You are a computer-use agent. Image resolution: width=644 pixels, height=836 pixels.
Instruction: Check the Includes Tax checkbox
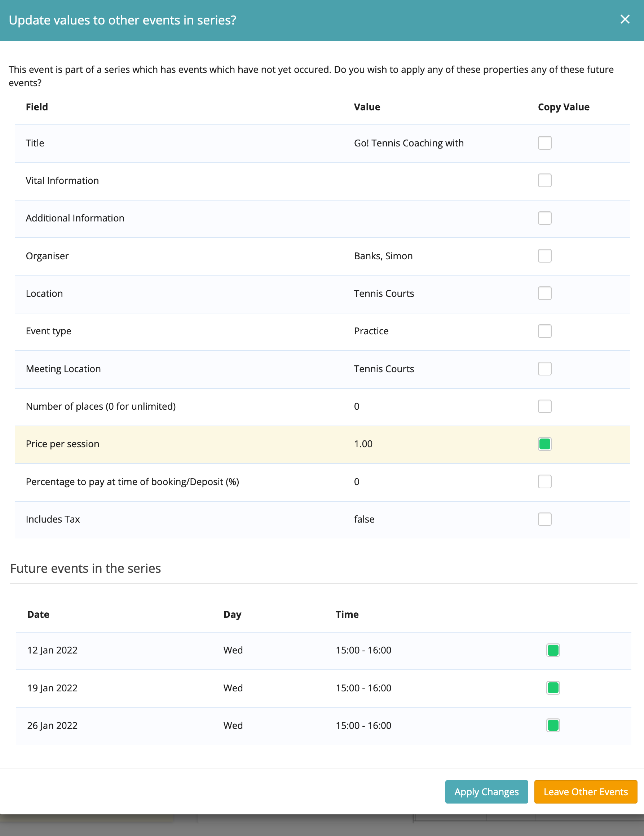pos(544,519)
